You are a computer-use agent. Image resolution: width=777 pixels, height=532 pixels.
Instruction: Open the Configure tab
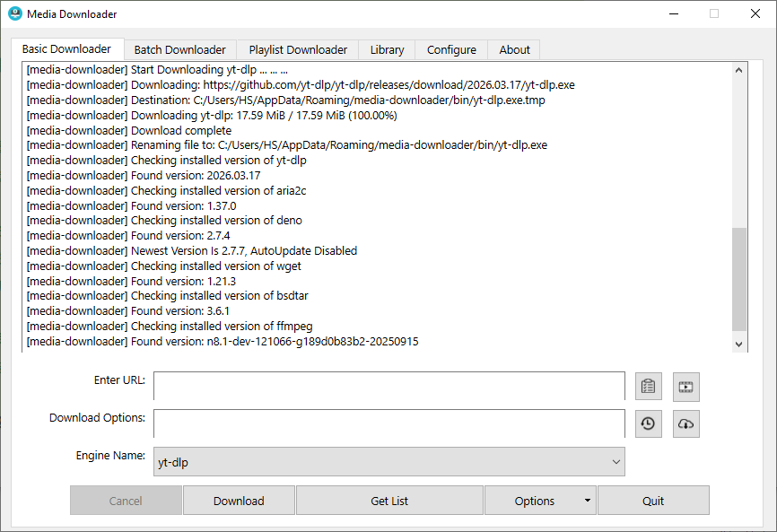tap(450, 49)
